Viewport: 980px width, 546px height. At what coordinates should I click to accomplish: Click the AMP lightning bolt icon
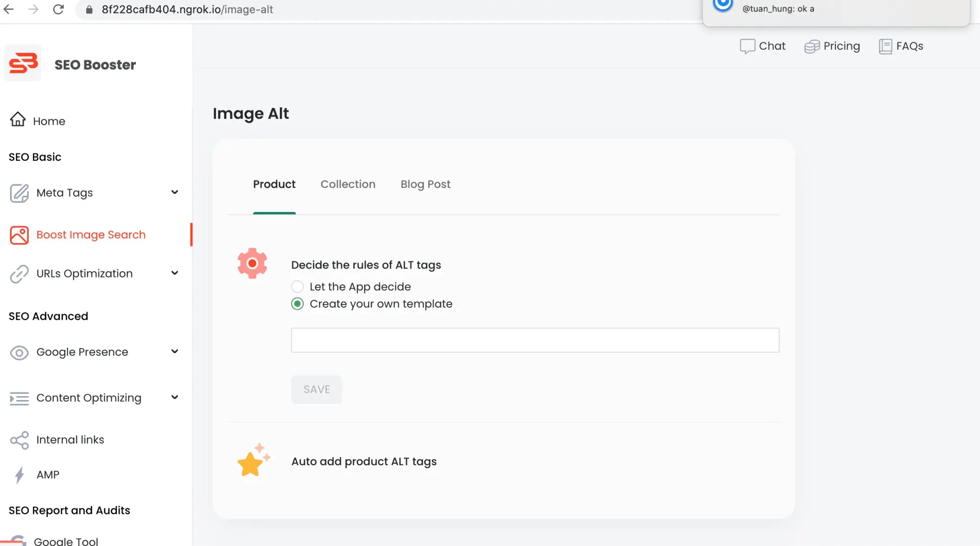pyautogui.click(x=19, y=475)
